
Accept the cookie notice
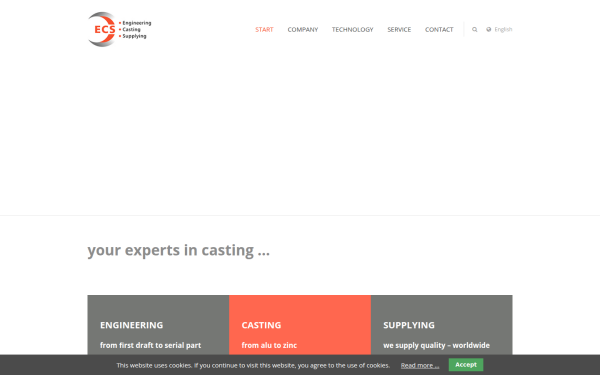[466, 365]
